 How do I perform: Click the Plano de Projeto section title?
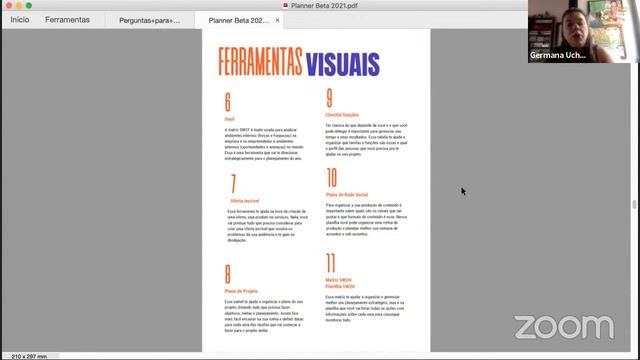[241, 291]
